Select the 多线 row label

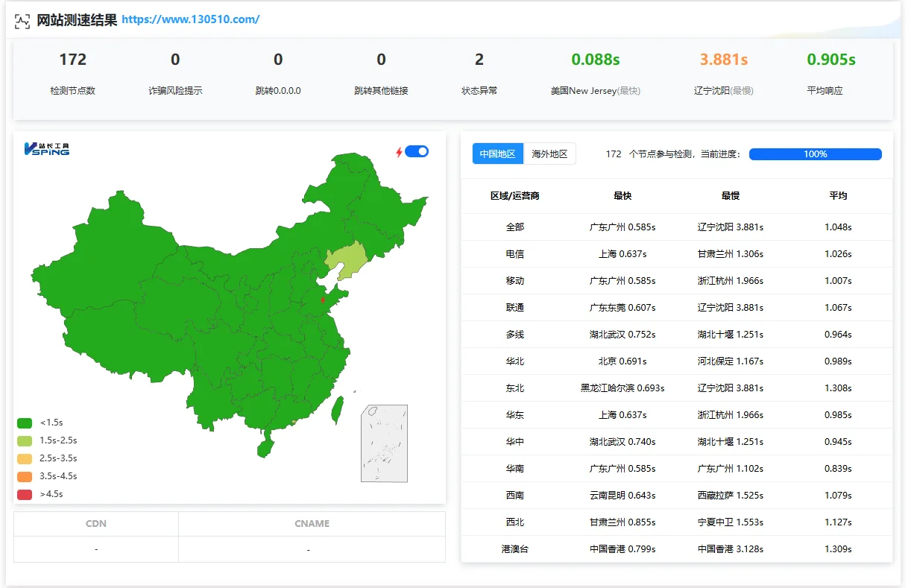[x=514, y=335]
